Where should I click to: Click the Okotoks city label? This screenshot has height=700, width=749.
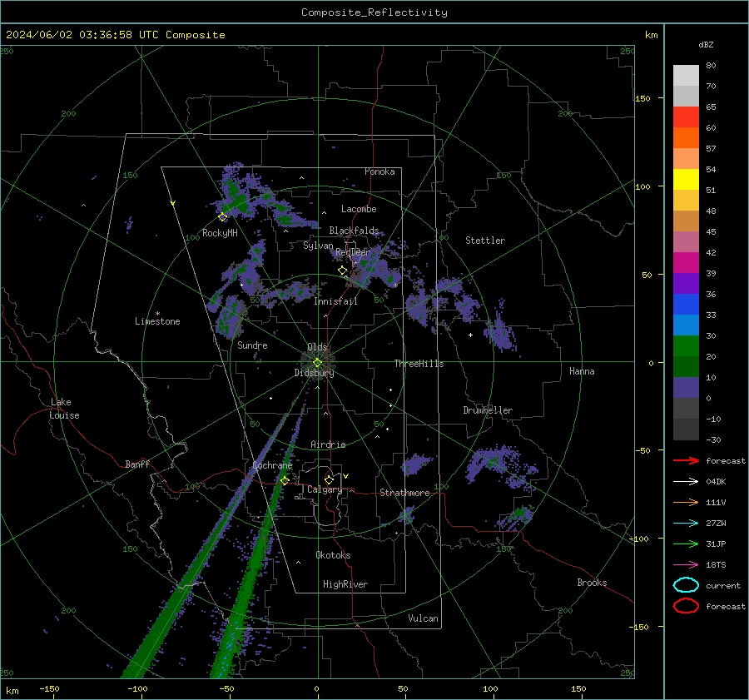[334, 555]
